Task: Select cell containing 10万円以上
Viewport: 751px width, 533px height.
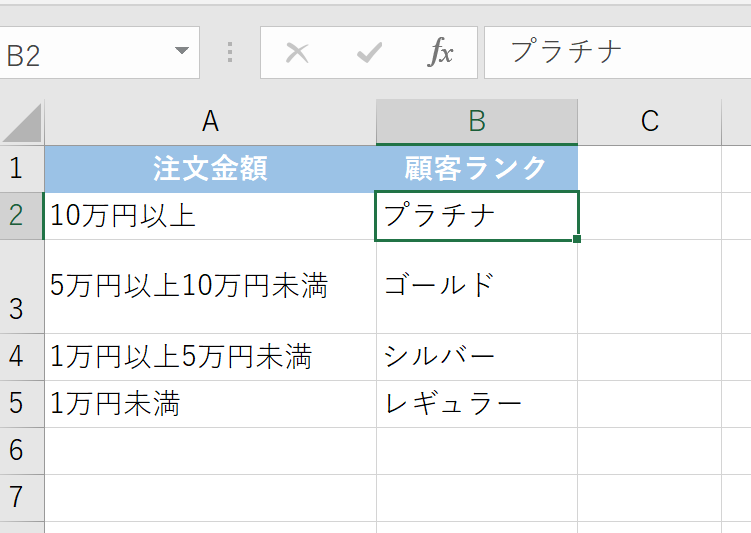Action: point(210,216)
